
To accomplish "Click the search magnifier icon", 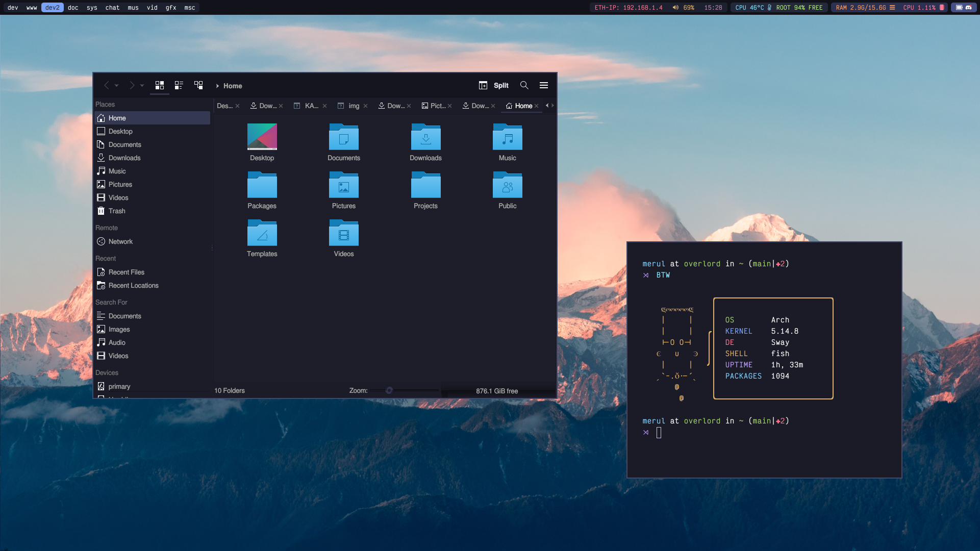I will click(x=524, y=85).
